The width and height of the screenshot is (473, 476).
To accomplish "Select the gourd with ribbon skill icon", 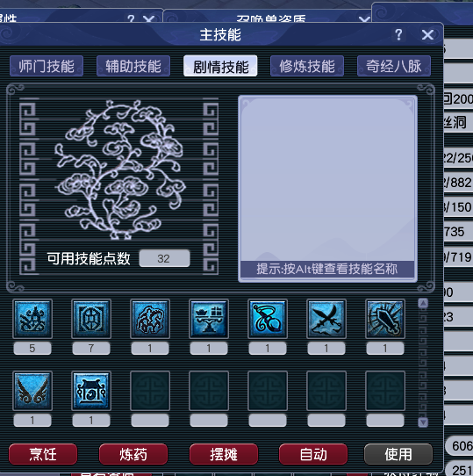I will coord(268,319).
